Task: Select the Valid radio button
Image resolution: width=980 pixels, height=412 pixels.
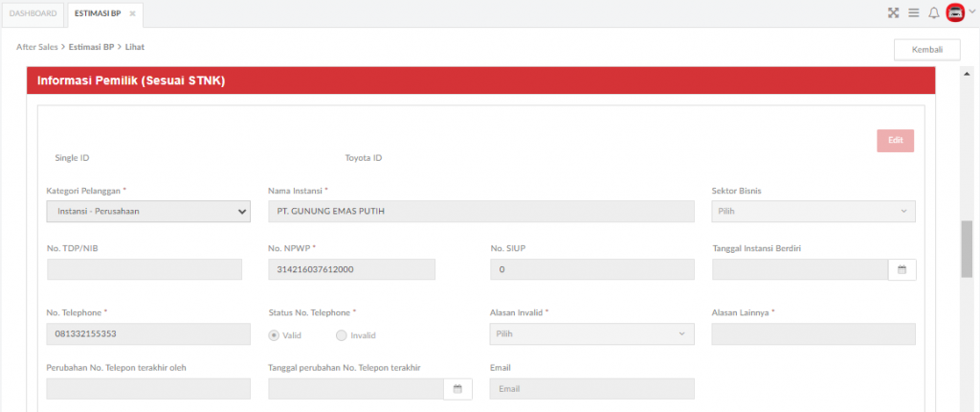Action: pos(273,335)
